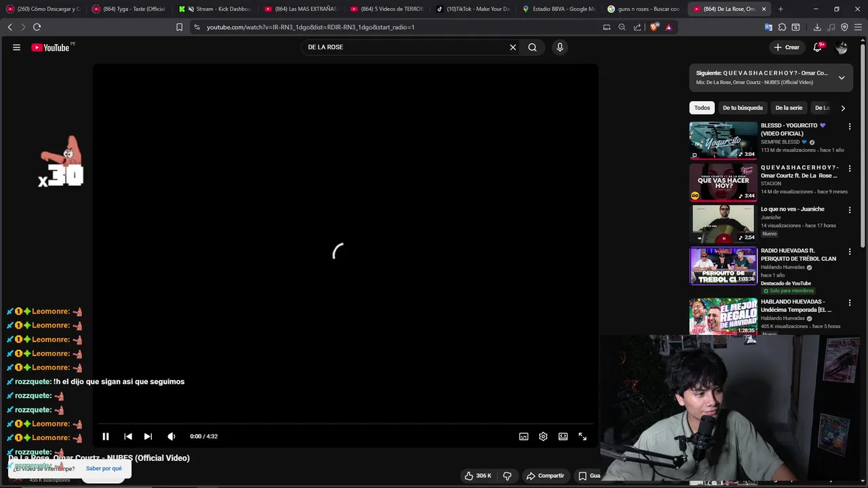Open the Brave Shields lion icon
The height and width of the screenshot is (488, 868).
pos(654,27)
